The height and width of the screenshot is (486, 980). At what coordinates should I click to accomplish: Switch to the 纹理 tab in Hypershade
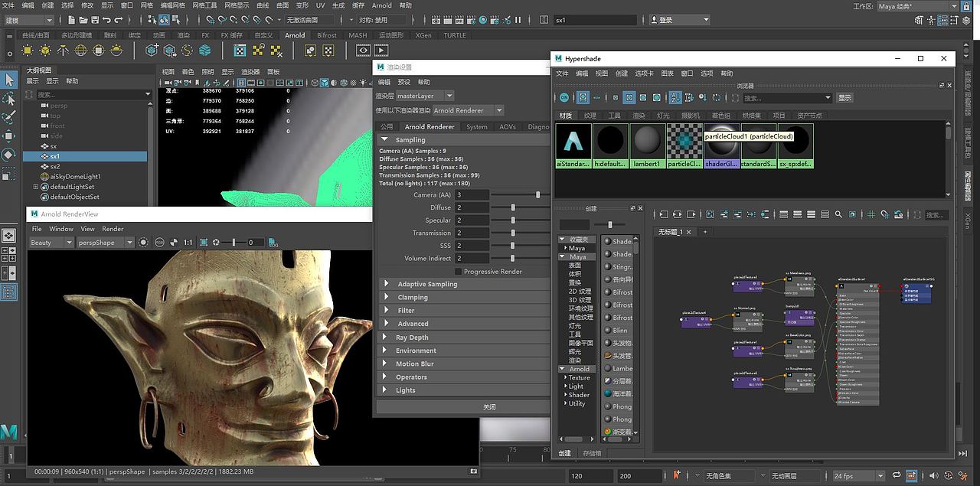click(590, 116)
